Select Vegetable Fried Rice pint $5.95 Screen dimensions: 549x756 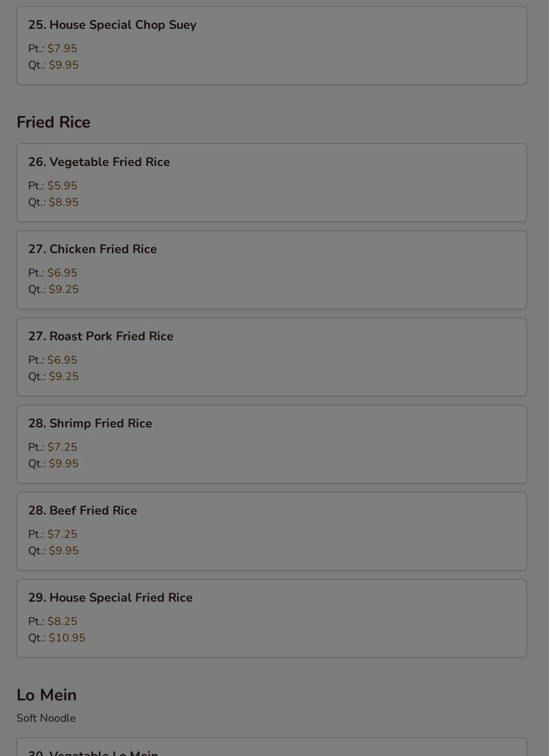[x=62, y=186]
